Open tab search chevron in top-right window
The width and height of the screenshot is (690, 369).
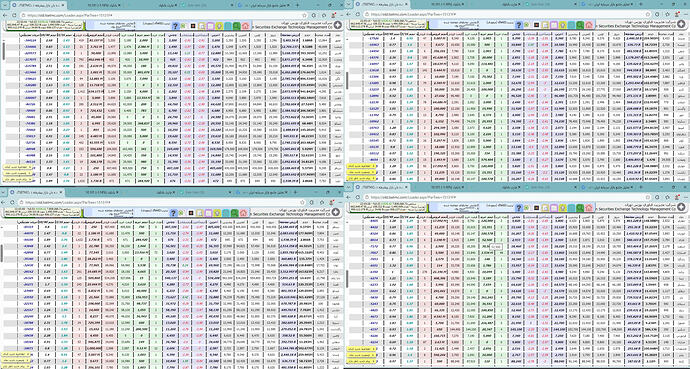point(348,4)
